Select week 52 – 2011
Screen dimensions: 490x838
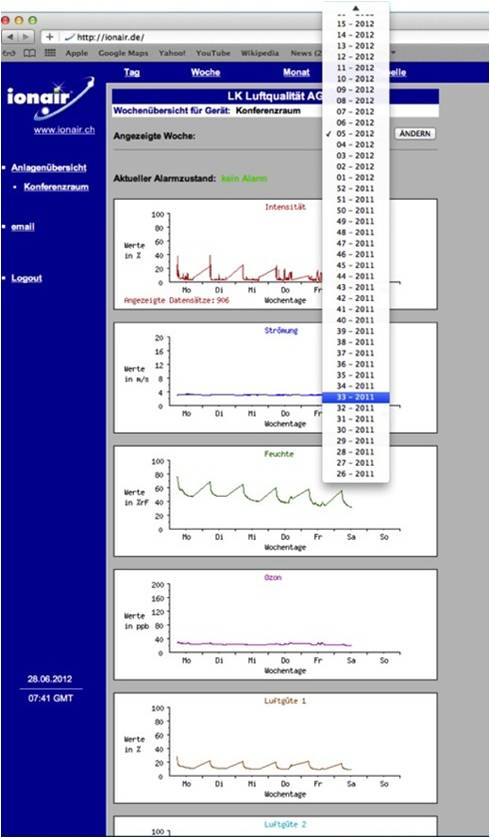click(356, 188)
